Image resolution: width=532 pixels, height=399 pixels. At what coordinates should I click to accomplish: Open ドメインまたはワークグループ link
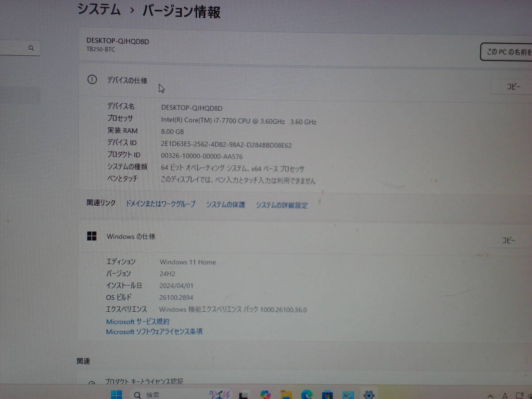pyautogui.click(x=160, y=204)
